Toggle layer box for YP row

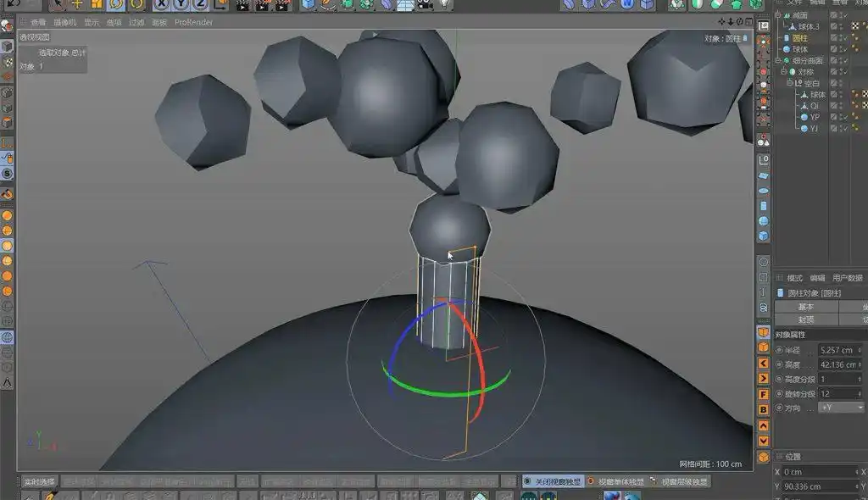[x=834, y=117]
